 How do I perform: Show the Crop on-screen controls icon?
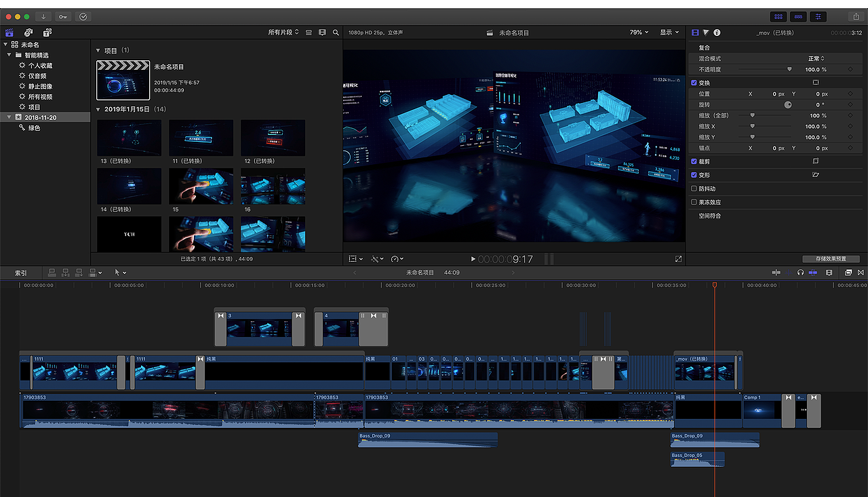click(x=816, y=161)
